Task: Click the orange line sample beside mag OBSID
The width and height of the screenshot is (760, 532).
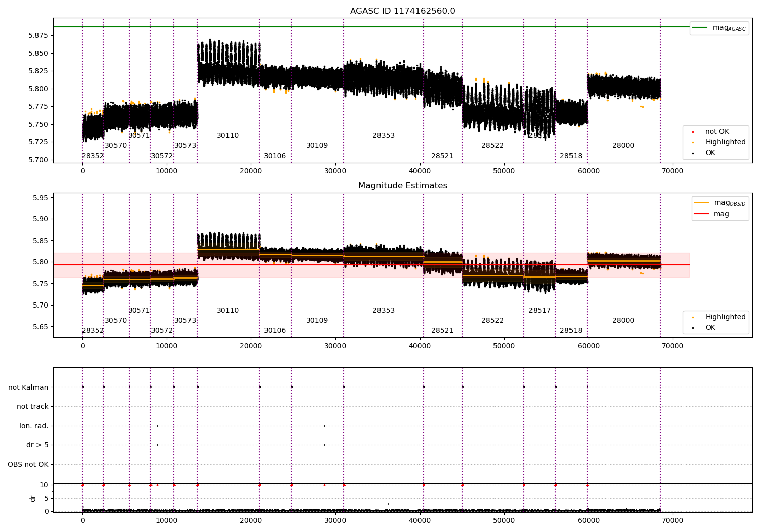Action: (x=701, y=203)
